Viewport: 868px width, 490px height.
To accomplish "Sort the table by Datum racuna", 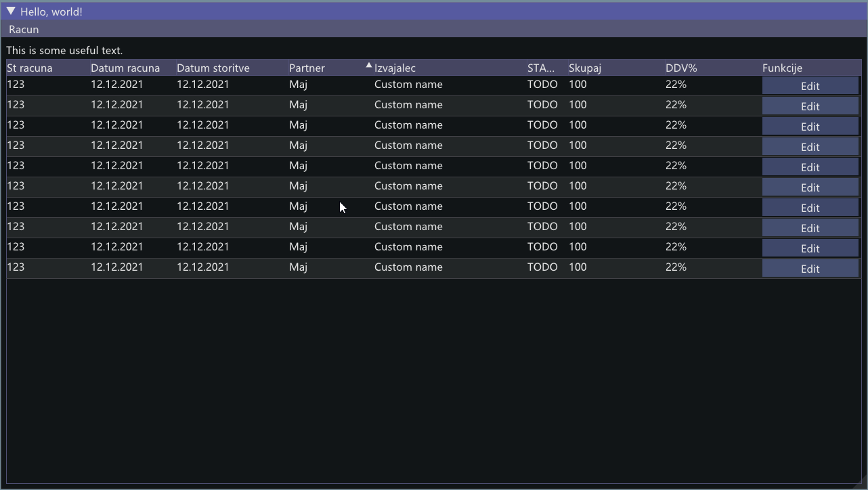I will (x=125, y=68).
